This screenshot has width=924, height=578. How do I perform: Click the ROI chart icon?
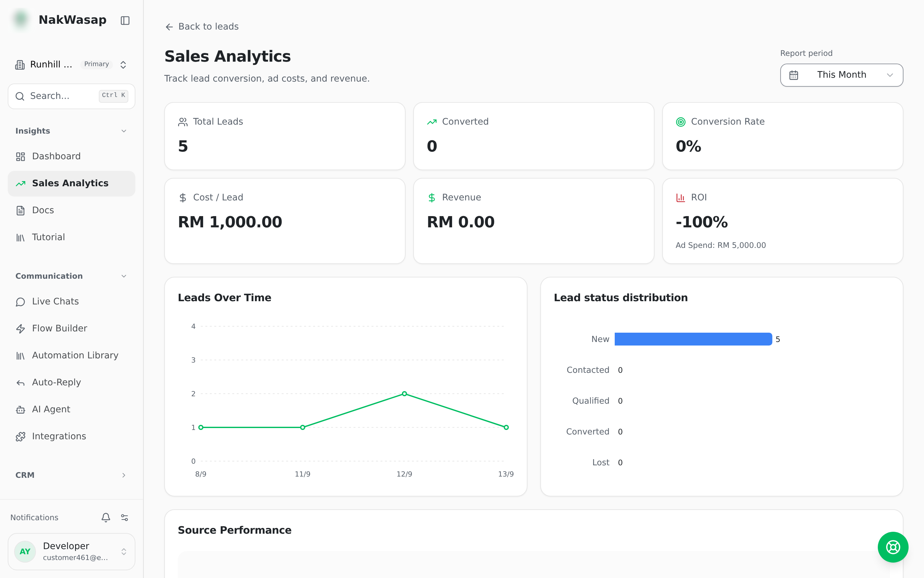[x=680, y=197]
